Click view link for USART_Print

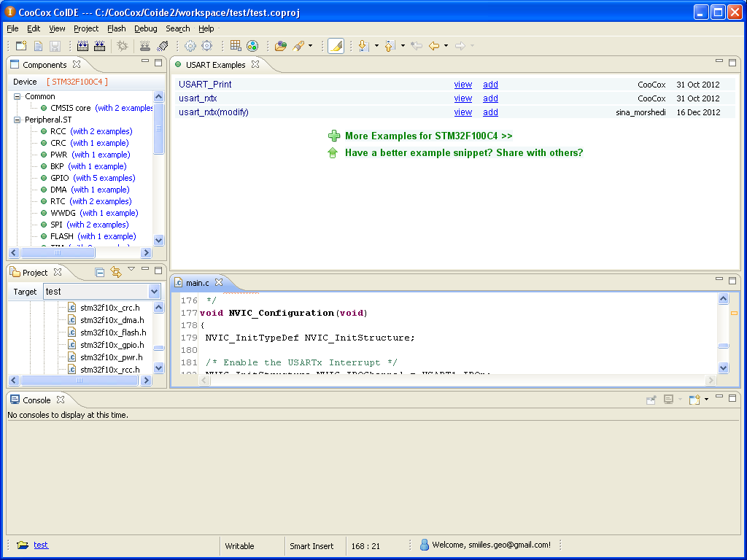tap(462, 85)
